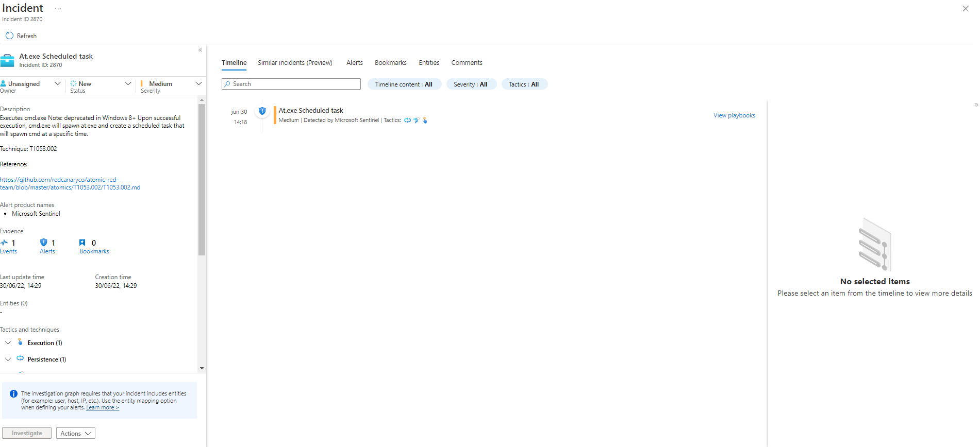980x447 pixels.
Task: Click the Alerts shield evidence icon
Action: click(x=44, y=243)
